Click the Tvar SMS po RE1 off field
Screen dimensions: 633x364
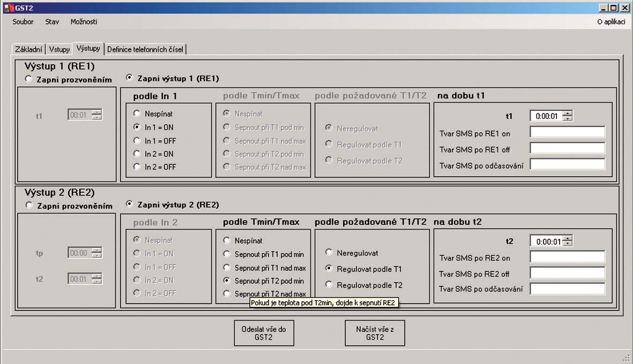coord(567,148)
